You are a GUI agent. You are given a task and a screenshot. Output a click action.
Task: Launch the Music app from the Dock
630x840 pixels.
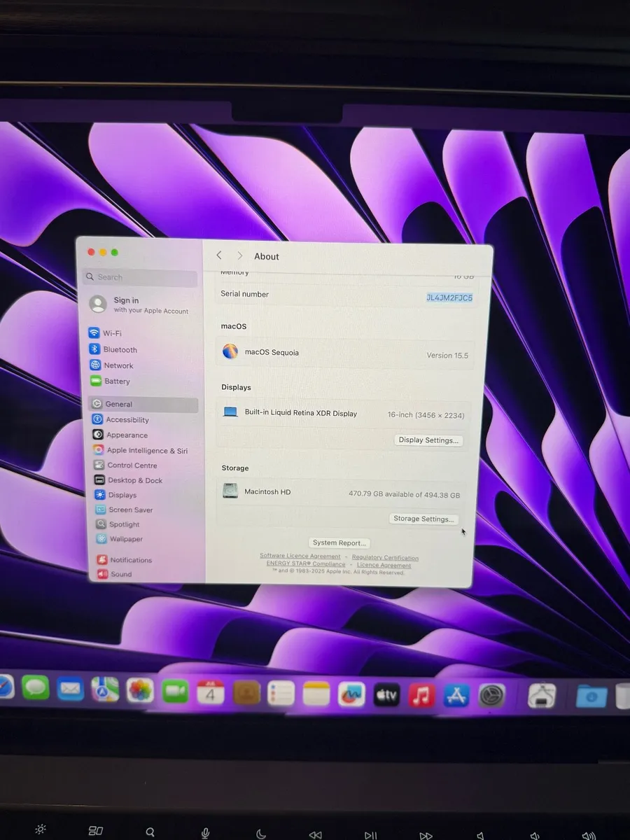[421, 694]
